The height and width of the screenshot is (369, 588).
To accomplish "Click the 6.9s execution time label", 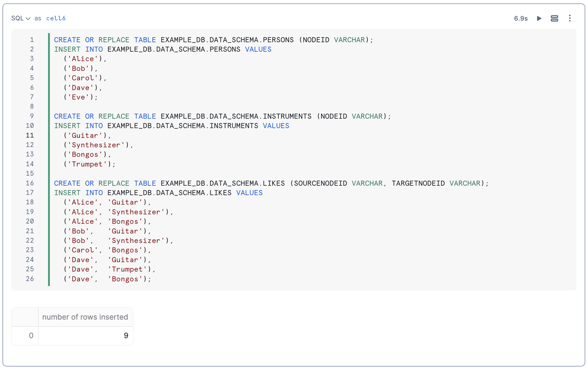I will point(521,18).
